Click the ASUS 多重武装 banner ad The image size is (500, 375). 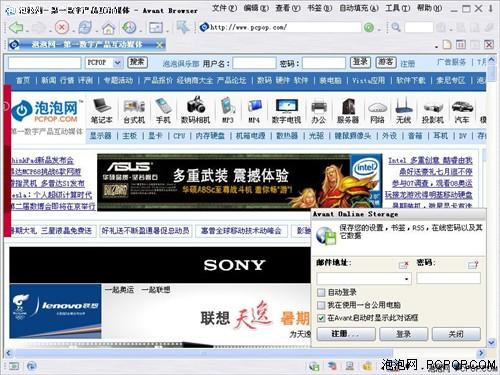(239, 182)
